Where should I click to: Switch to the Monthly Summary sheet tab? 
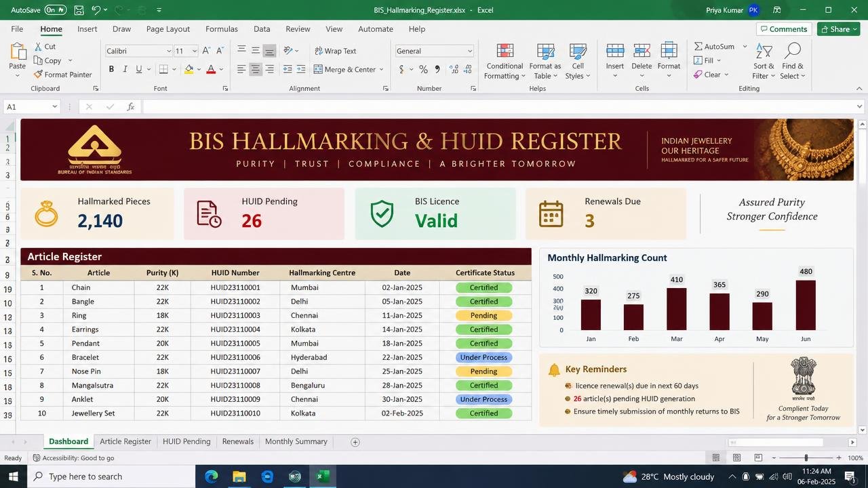click(296, 442)
